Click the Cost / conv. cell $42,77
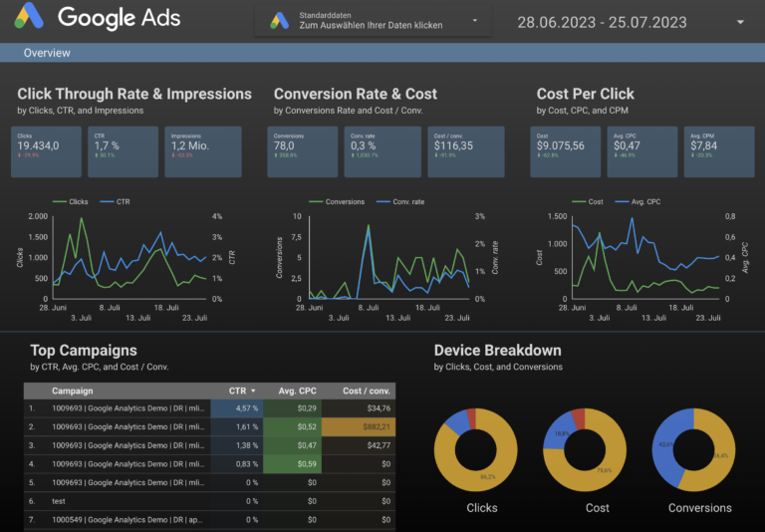The image size is (765, 532). click(x=359, y=445)
